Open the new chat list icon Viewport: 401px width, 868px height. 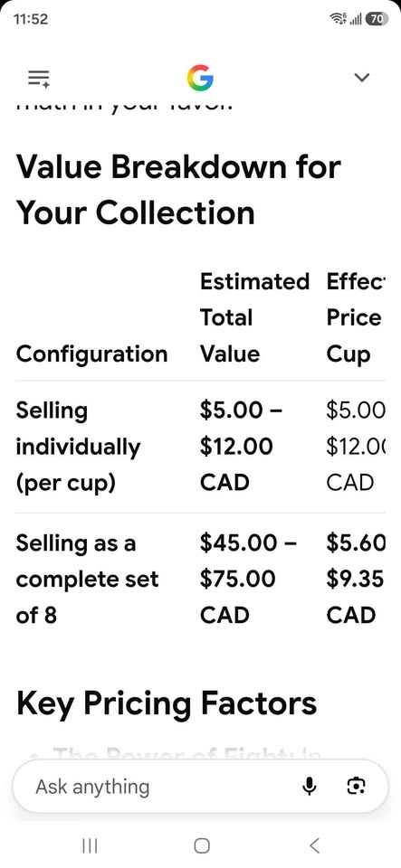pyautogui.click(x=39, y=78)
